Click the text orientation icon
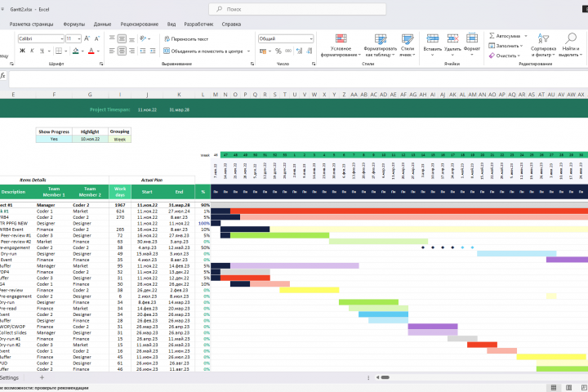 click(x=143, y=38)
